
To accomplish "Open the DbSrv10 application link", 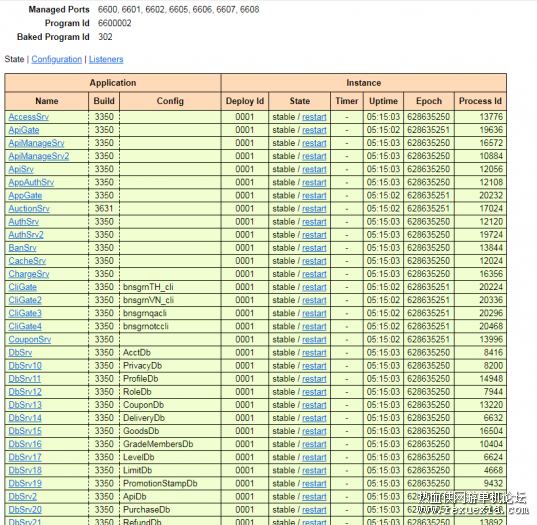I will click(x=25, y=365).
